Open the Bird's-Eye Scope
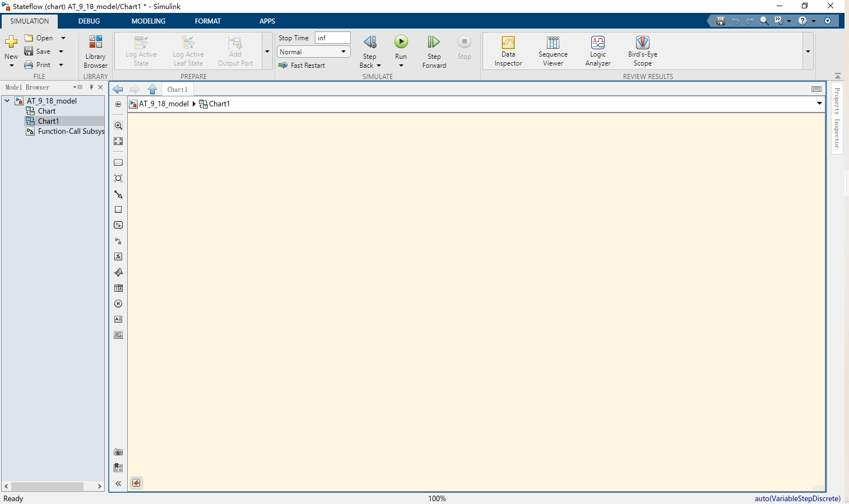 643,51
